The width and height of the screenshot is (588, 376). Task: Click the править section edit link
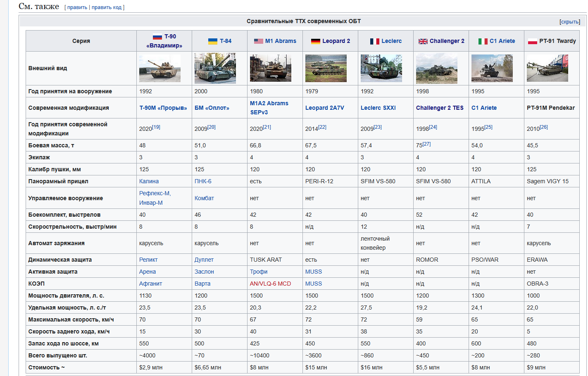tap(77, 7)
